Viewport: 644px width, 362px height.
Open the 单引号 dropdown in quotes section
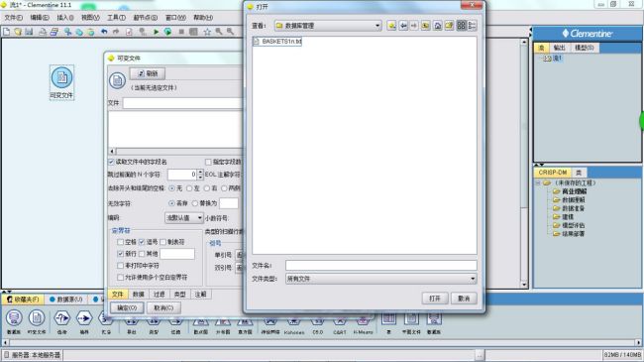point(240,255)
